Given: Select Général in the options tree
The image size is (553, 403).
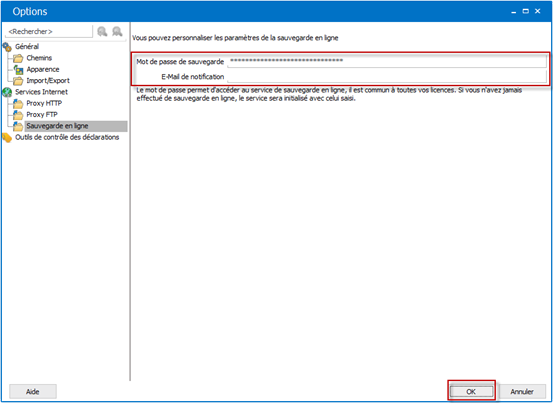Looking at the screenshot, I should [x=27, y=47].
